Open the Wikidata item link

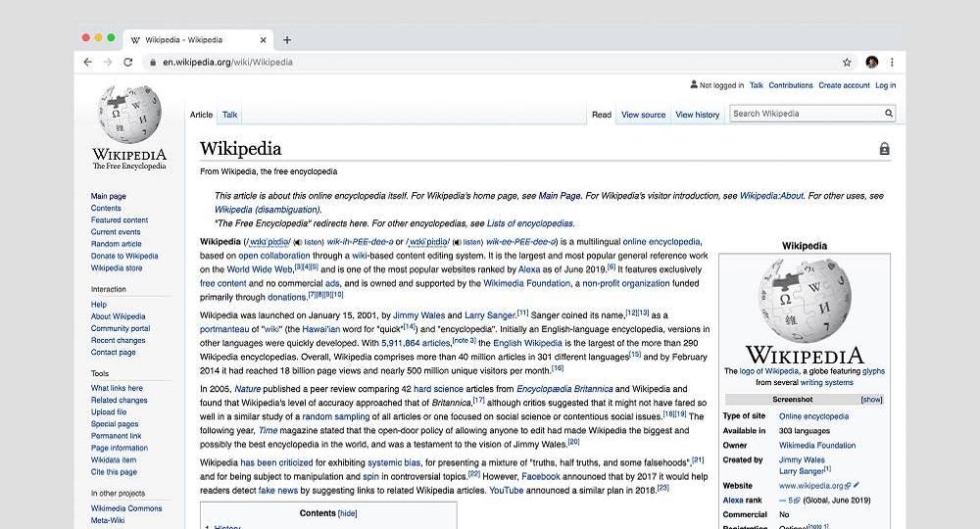[x=114, y=459]
